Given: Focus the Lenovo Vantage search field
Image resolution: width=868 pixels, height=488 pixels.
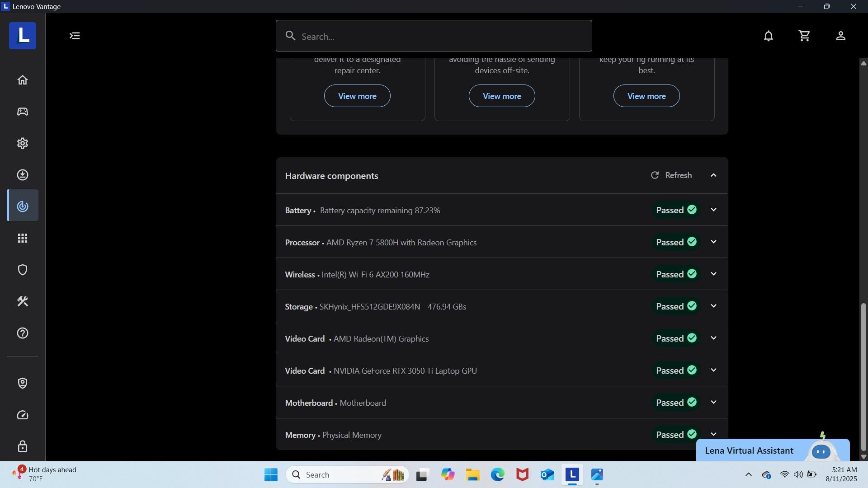Looking at the screenshot, I should pyautogui.click(x=434, y=36).
